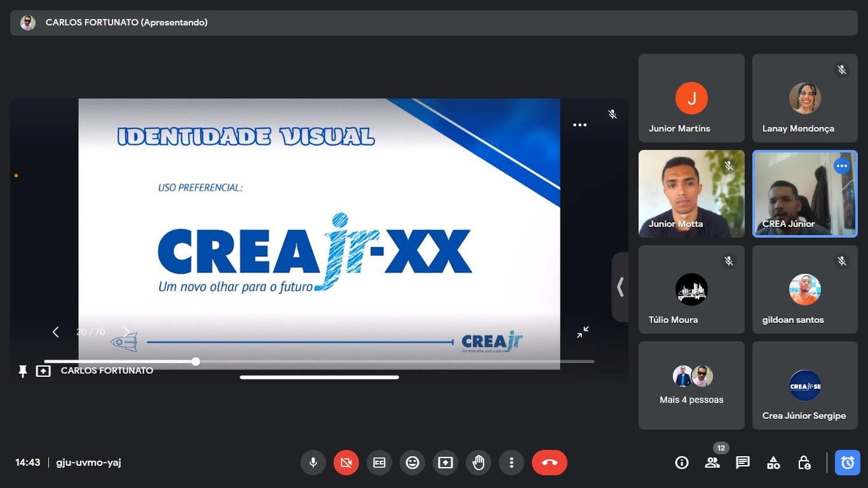Viewport: 868px width, 488px height.
Task: Open the activities panel
Action: [773, 463]
